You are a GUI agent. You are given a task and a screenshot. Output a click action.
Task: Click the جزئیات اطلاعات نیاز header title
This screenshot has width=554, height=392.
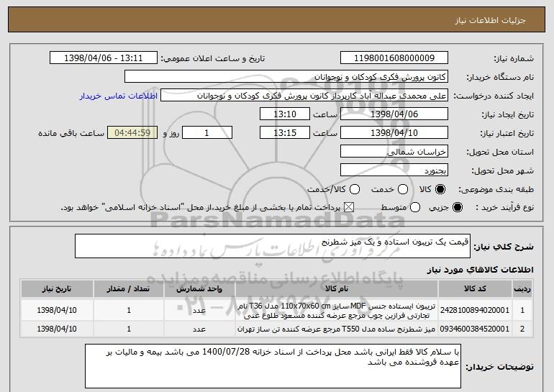490,20
